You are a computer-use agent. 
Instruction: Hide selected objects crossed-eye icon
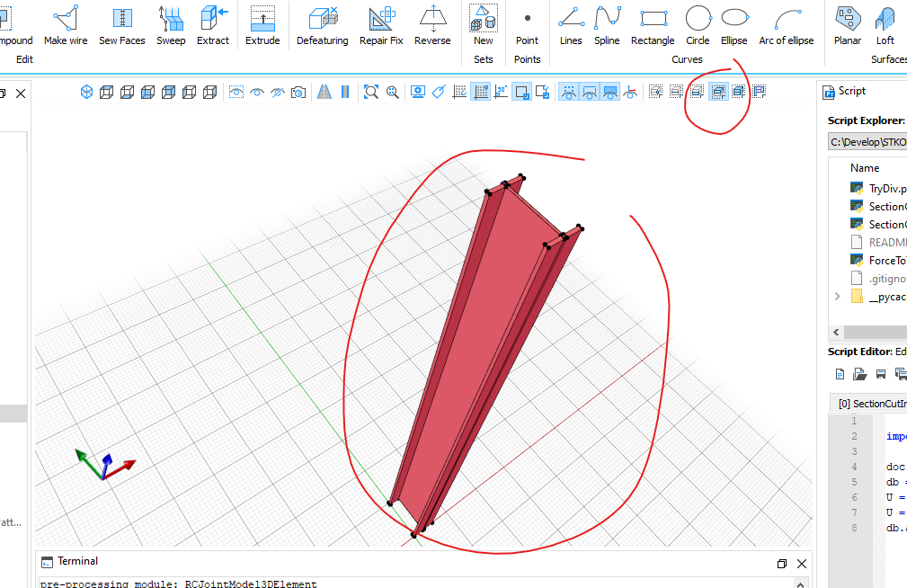(x=278, y=92)
